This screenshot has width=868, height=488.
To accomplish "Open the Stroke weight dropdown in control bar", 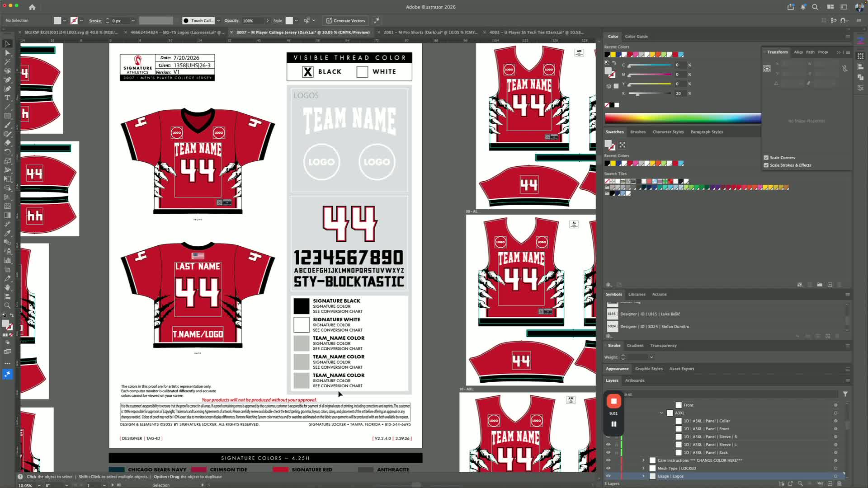I will coord(133,21).
